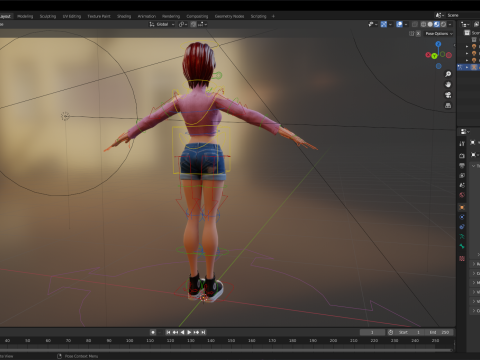Select wireframe viewport shading
The height and width of the screenshot is (360, 480).
click(x=423, y=24)
